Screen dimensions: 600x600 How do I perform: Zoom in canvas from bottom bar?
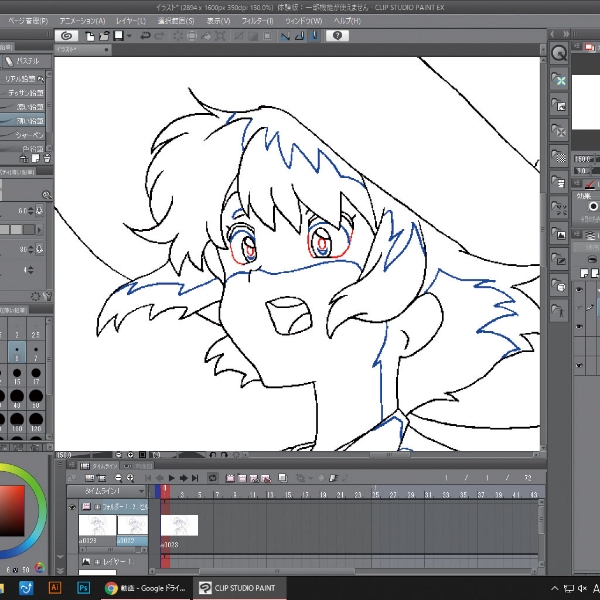(130, 455)
